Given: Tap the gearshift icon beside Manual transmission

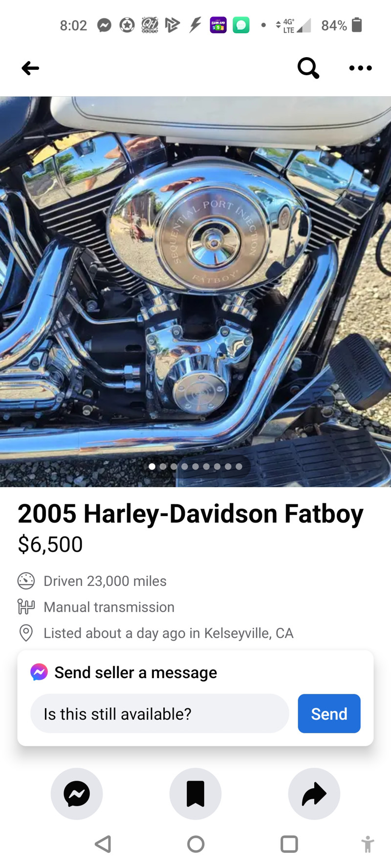Looking at the screenshot, I should tap(26, 607).
